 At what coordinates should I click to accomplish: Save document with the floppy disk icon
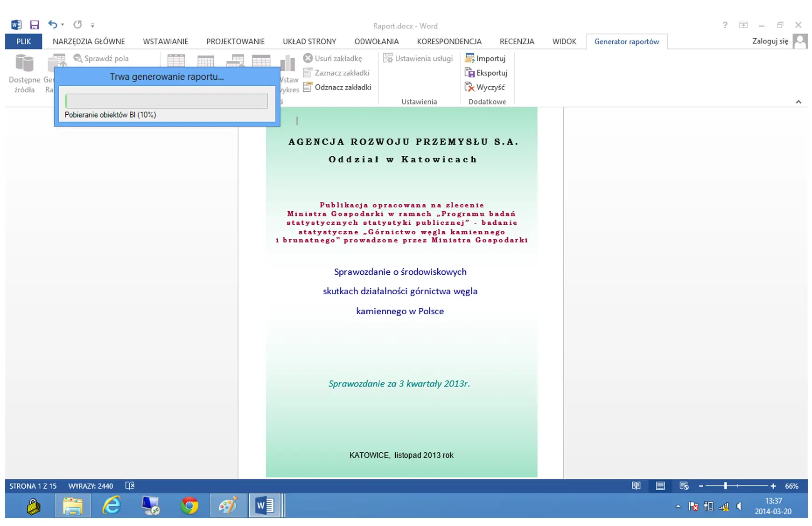click(x=35, y=25)
